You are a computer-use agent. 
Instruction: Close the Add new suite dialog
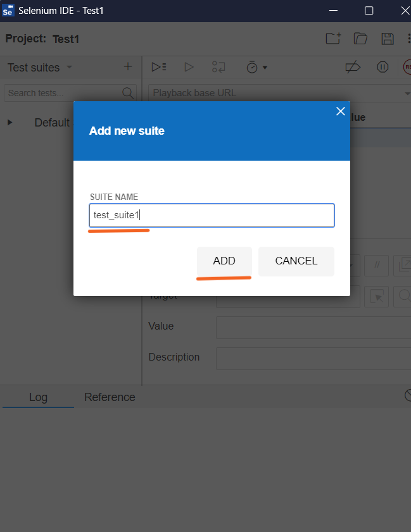click(x=340, y=111)
